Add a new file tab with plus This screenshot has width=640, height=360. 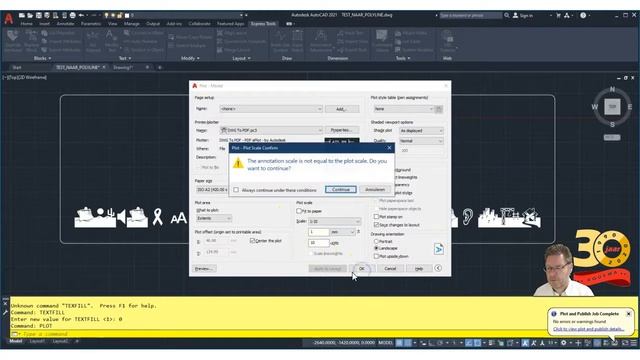[x=160, y=67]
